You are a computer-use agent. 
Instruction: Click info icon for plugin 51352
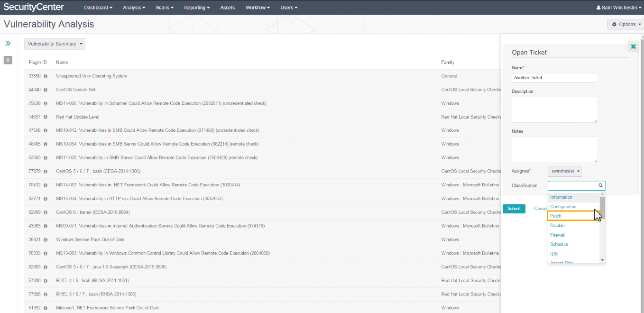pyautogui.click(x=46, y=308)
